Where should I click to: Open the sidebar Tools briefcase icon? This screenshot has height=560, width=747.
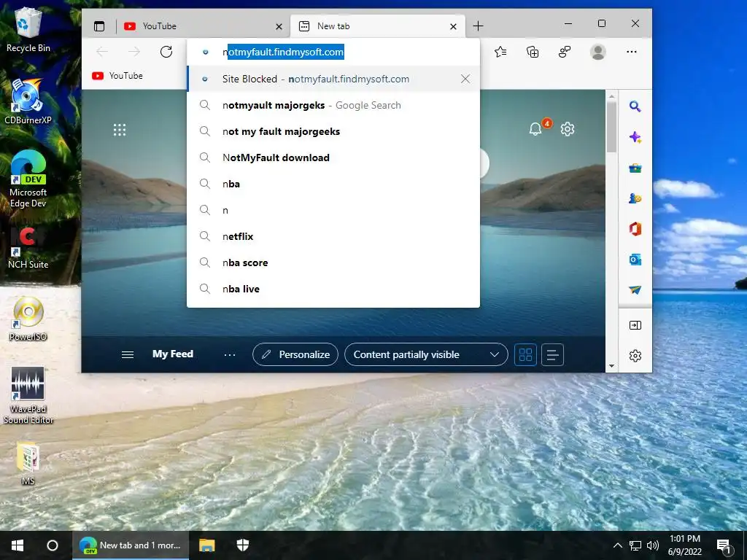635,168
